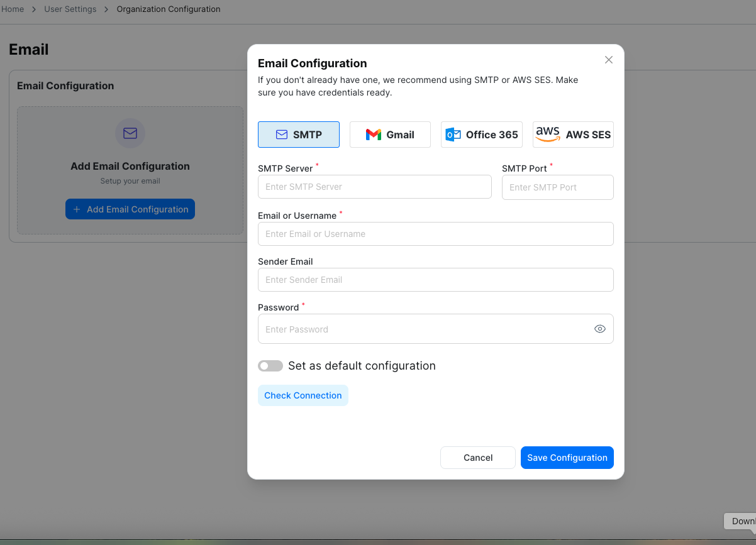This screenshot has width=756, height=545.
Task: Select the Office 365 provider icon
Action: pos(452,134)
